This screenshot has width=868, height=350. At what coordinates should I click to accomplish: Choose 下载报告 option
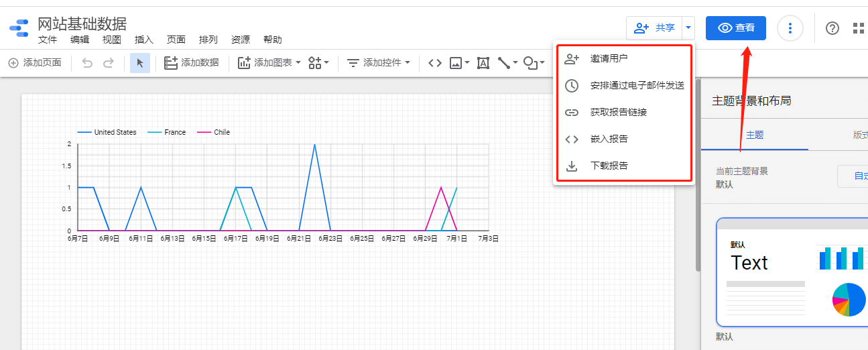(623, 166)
